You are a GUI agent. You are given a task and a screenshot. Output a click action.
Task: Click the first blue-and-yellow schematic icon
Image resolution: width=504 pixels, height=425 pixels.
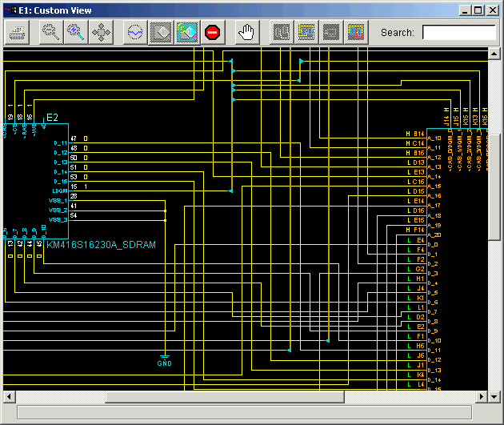pyautogui.click(x=282, y=33)
